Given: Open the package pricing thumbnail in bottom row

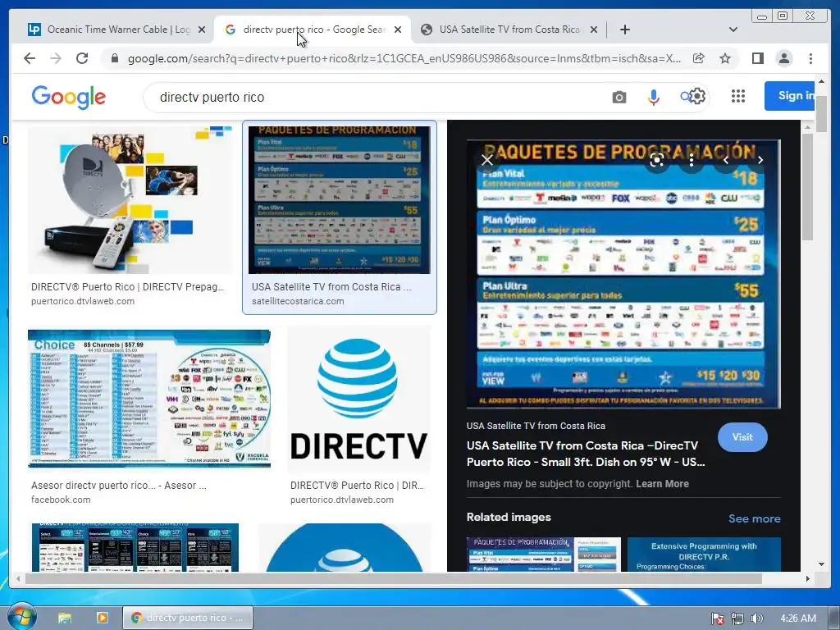Looking at the screenshot, I should [x=135, y=547].
